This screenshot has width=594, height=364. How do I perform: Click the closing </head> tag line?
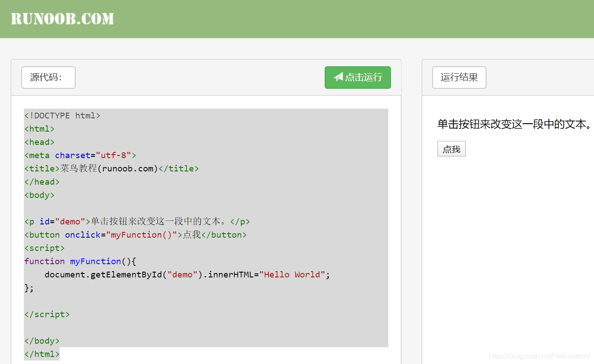pyautogui.click(x=42, y=182)
